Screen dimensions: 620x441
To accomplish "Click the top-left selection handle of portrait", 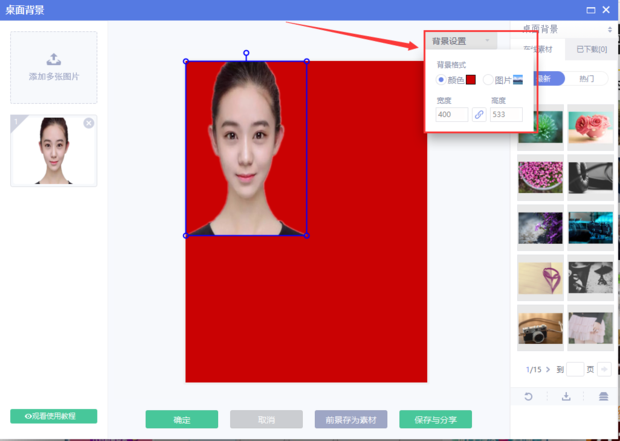I will click(x=186, y=61).
